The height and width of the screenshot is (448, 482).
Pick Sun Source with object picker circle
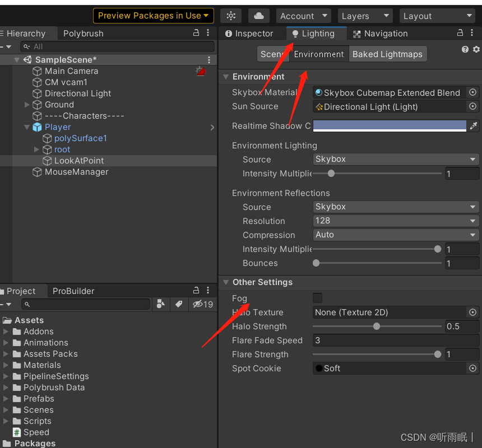click(x=473, y=106)
